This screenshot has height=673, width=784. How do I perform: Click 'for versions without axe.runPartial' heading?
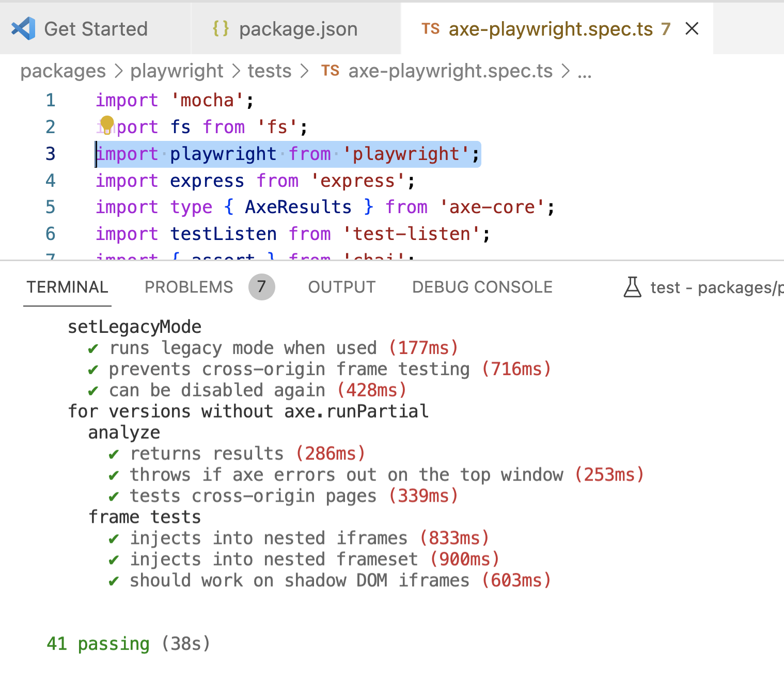coord(248,411)
